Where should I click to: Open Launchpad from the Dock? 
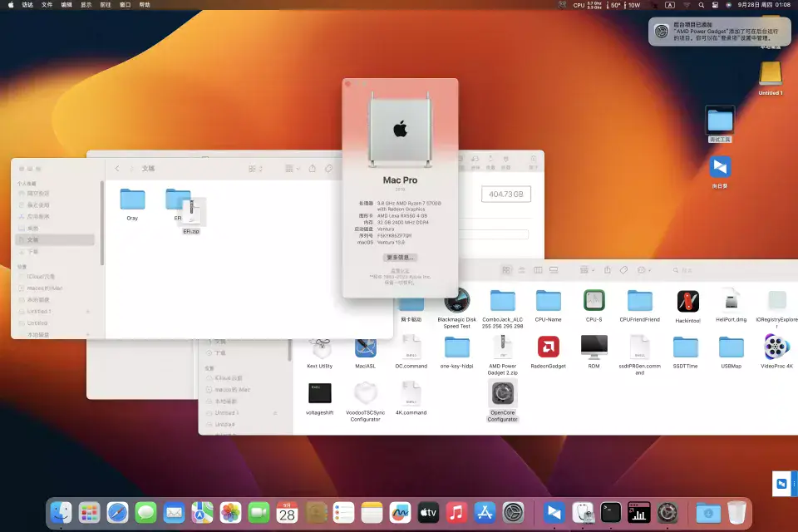(90, 513)
